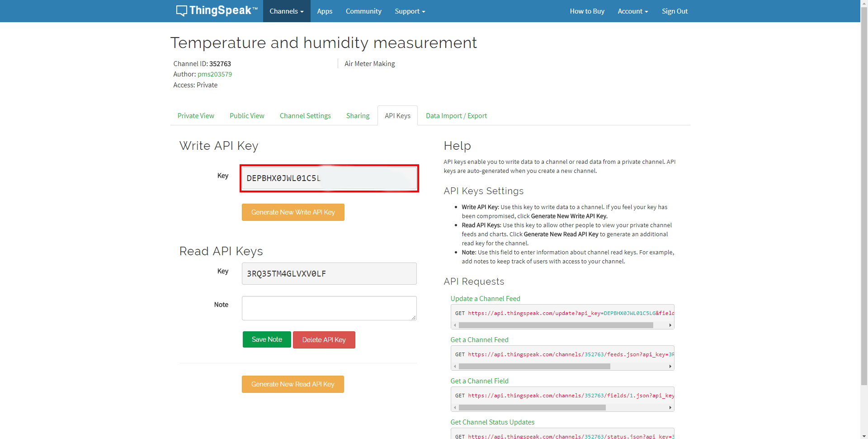Click the Get a Channel Feed scrollbar thumb
Image resolution: width=868 pixels, height=439 pixels.
[x=534, y=366]
